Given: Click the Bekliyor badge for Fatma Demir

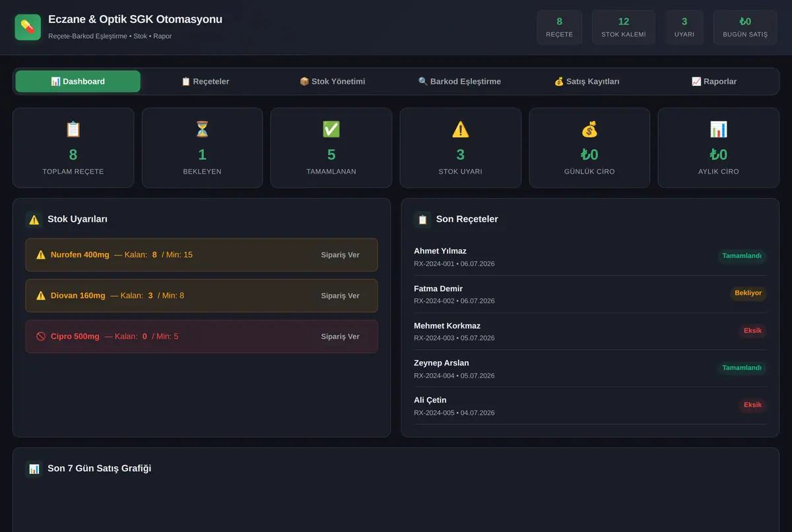Looking at the screenshot, I should (748, 293).
